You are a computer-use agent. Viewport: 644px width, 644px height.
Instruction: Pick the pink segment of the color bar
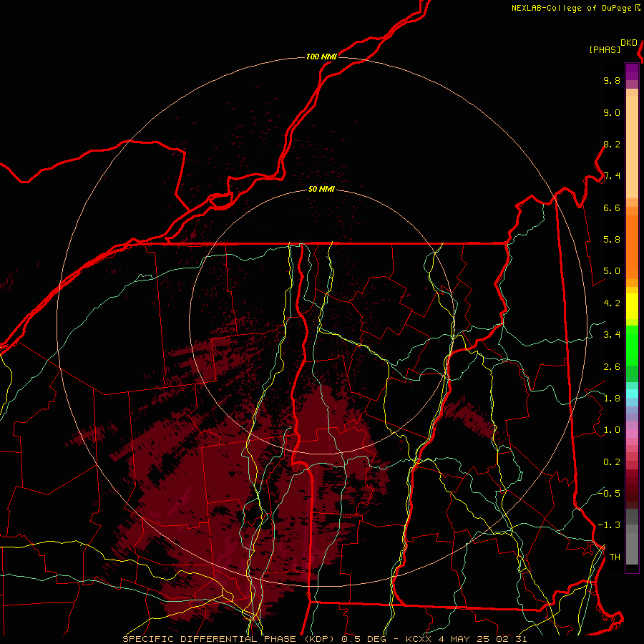tap(632, 434)
